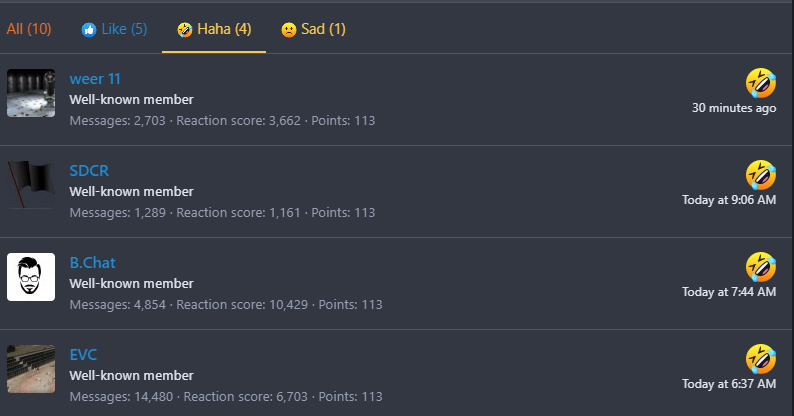Click the thumbs-up icon on Like tab

89,30
